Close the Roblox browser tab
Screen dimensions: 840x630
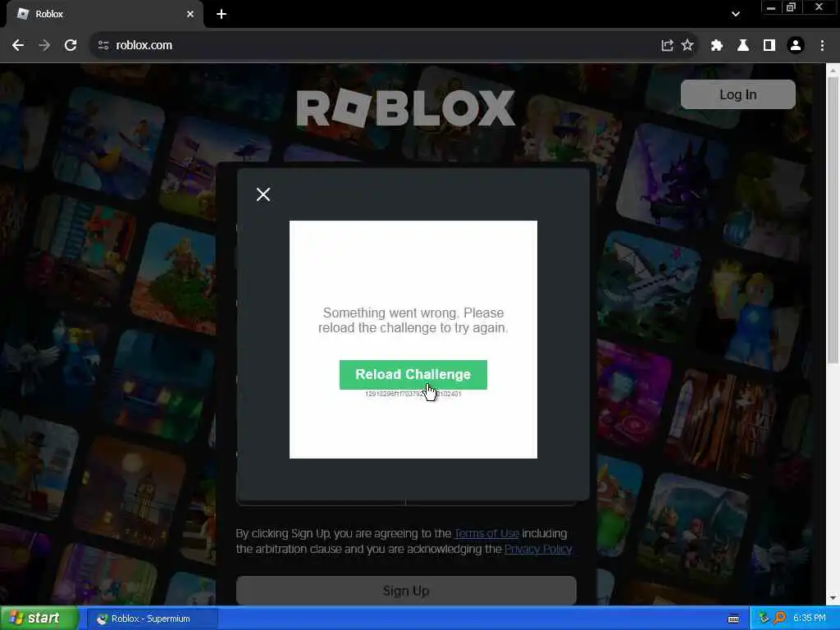(190, 15)
